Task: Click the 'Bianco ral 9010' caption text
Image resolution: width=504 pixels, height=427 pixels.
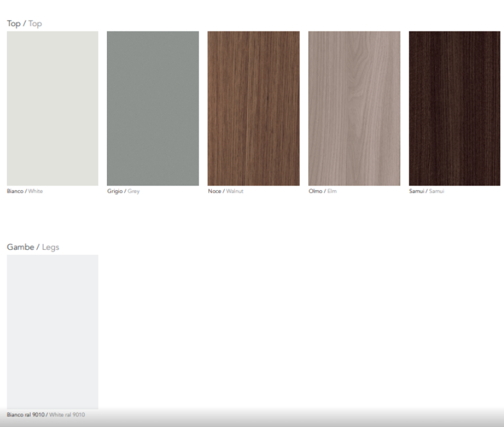Action: [26, 415]
